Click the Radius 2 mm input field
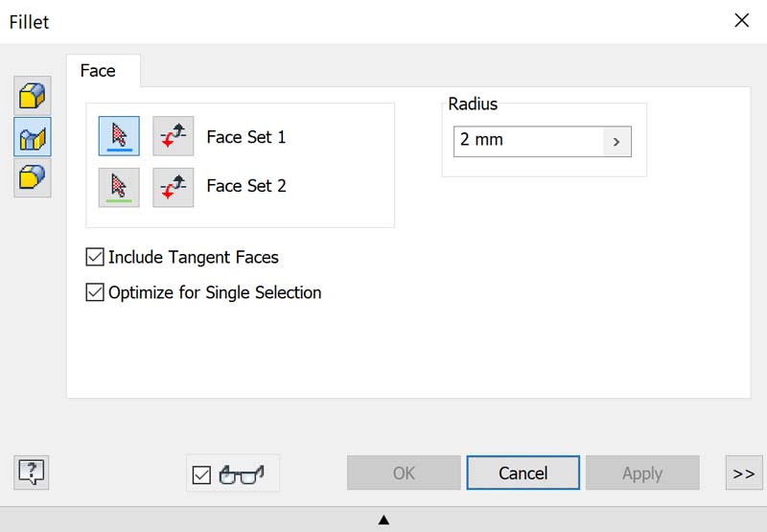The width and height of the screenshot is (767, 532). (x=527, y=141)
